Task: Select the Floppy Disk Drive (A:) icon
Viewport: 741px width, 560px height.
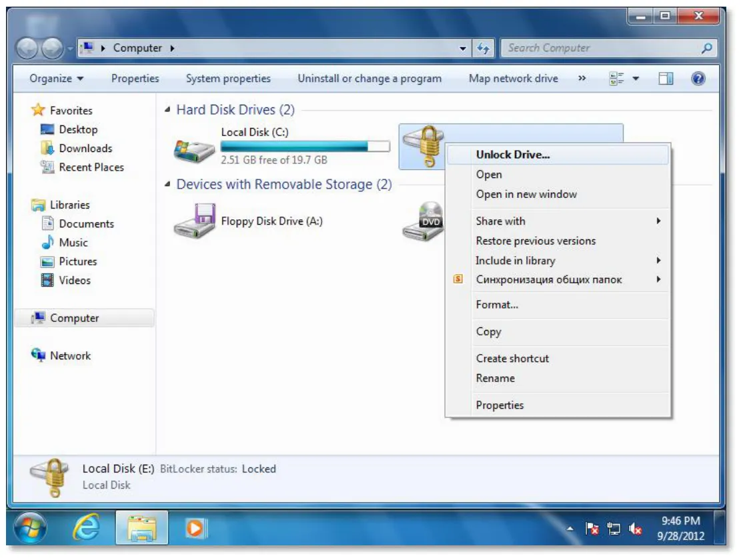Action: [195, 221]
